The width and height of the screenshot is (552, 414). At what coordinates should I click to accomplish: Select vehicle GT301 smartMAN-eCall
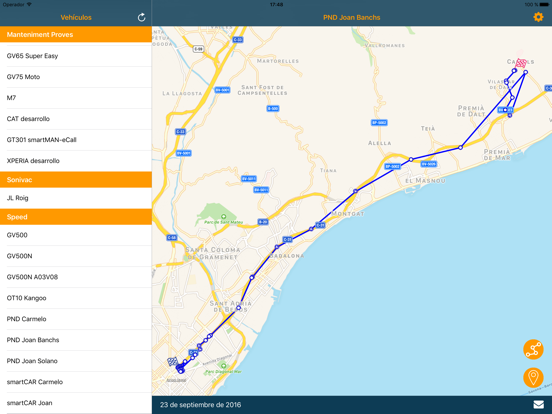pos(76,140)
